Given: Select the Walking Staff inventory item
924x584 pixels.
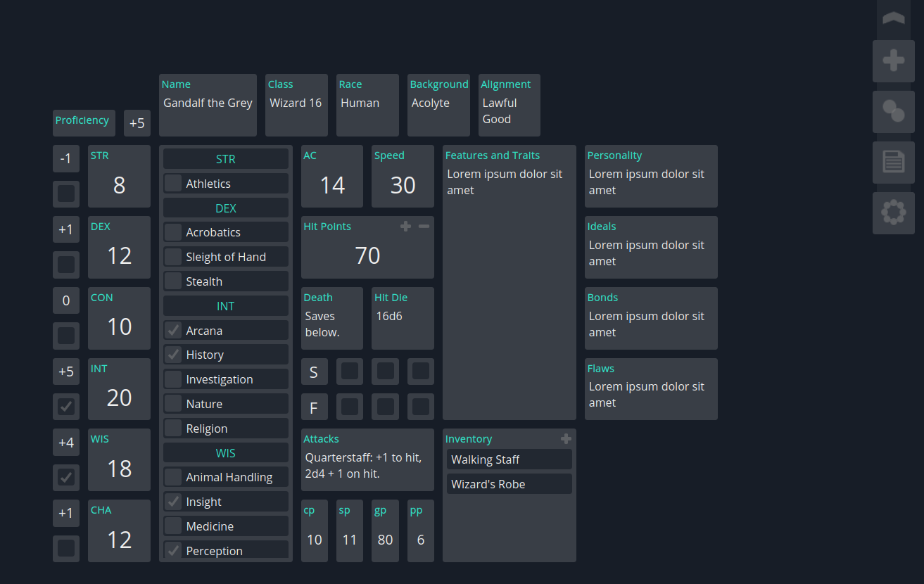Looking at the screenshot, I should pyautogui.click(x=509, y=459).
